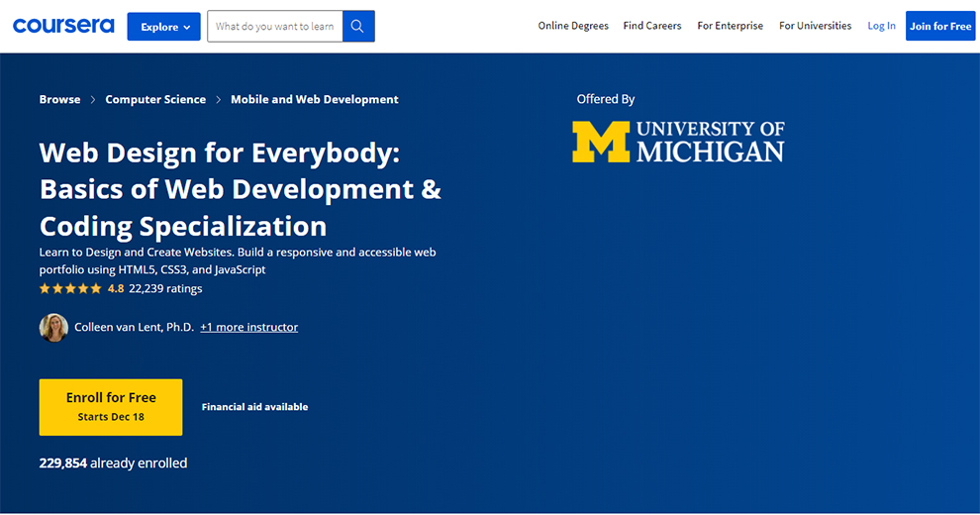Viewport: 980px width, 515px height.
Task: Click the Log In link
Action: point(881,26)
